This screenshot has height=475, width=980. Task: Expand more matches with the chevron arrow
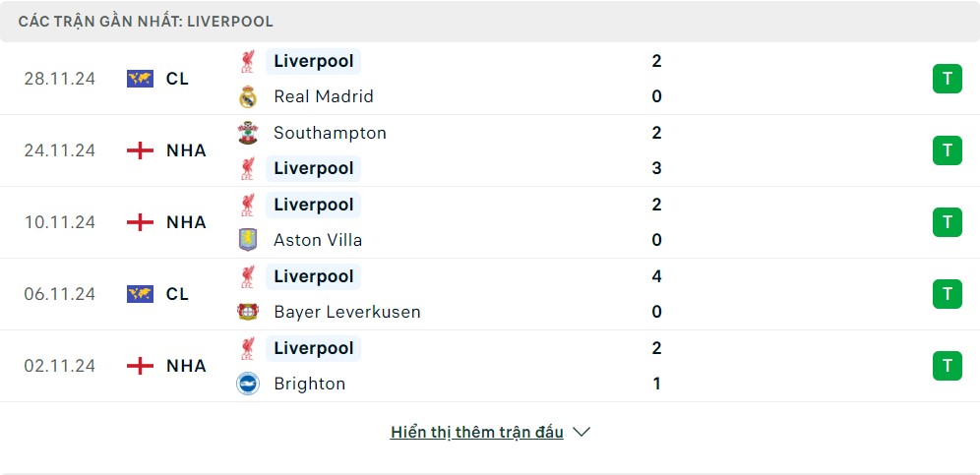(582, 432)
